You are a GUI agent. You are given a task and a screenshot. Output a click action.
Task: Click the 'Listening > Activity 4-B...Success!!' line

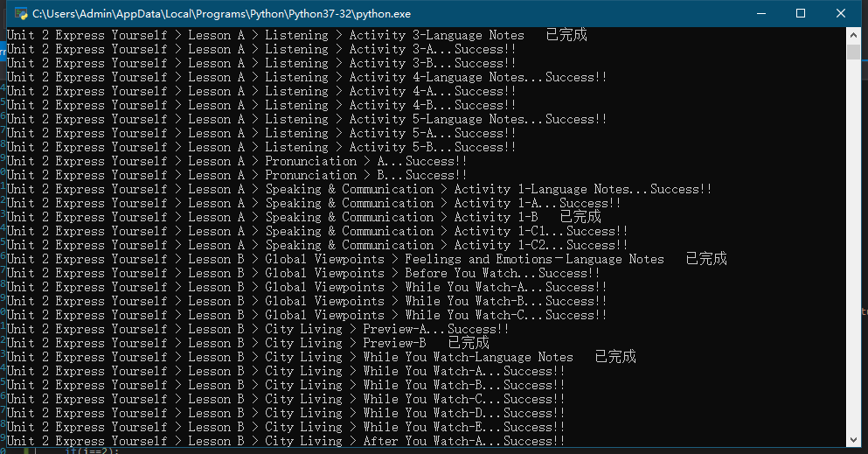click(x=261, y=105)
